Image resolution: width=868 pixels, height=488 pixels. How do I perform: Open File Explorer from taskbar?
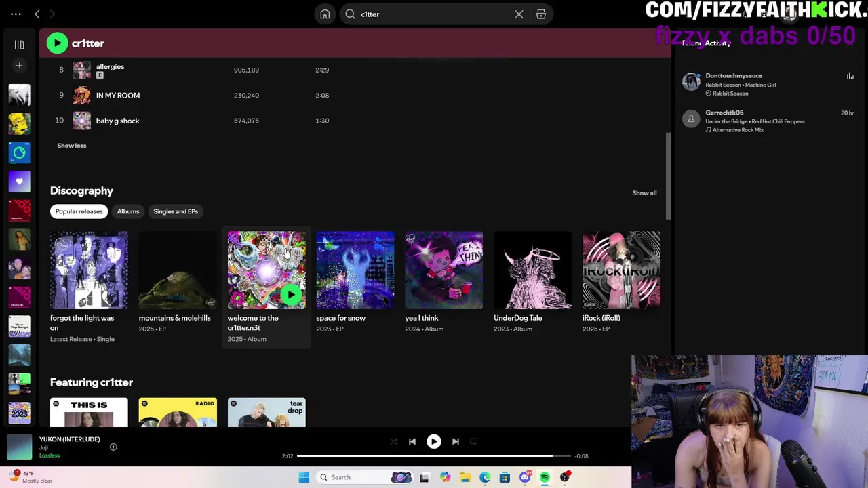(x=465, y=477)
